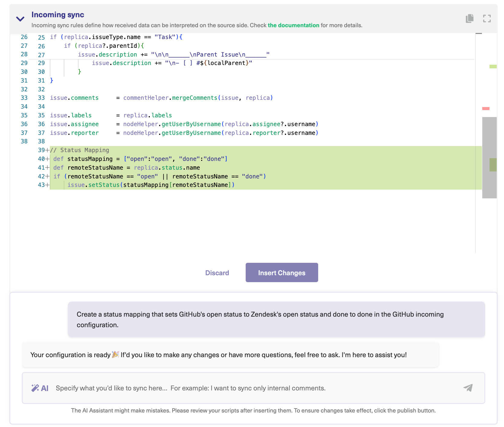Click the AI magic wand icon

tap(35, 388)
